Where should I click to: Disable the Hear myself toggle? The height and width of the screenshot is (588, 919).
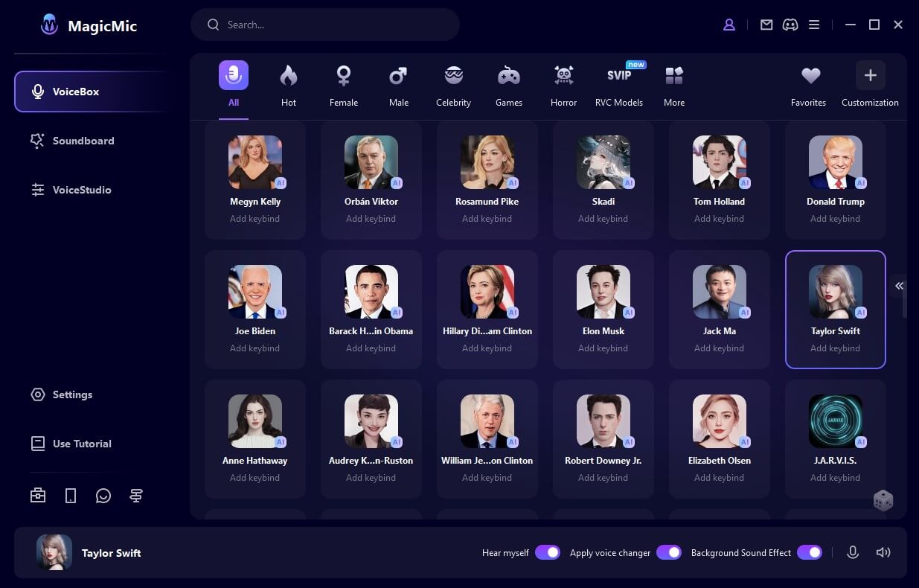pos(548,552)
